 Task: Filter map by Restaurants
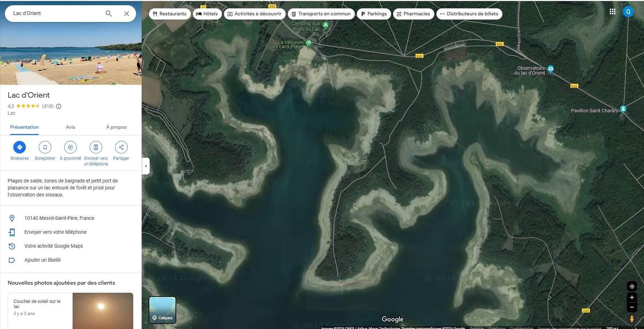pos(170,14)
